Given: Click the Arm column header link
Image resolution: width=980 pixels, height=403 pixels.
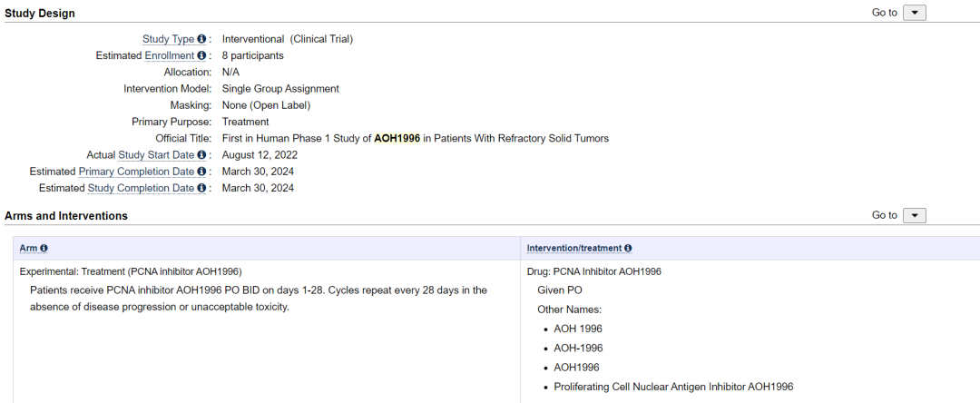Looking at the screenshot, I should pyautogui.click(x=28, y=248).
